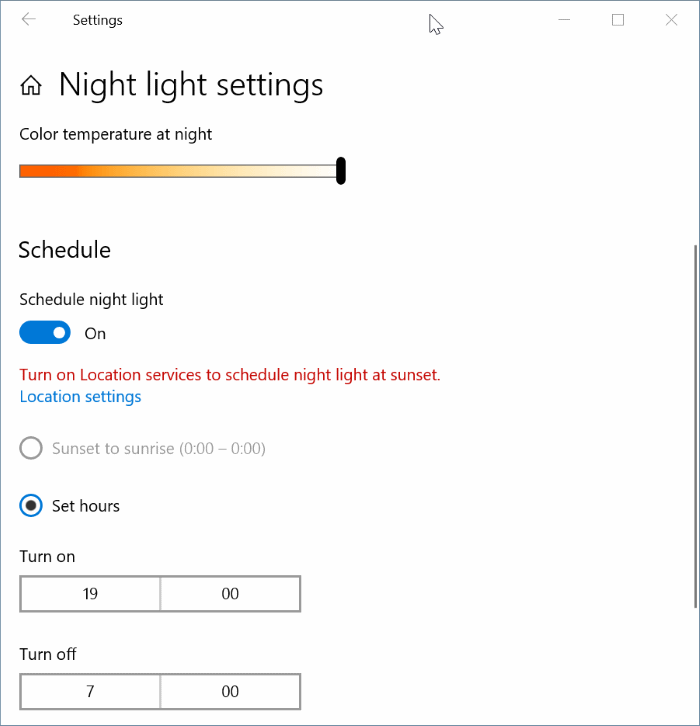This screenshot has width=700, height=726.
Task: Open the Turn on hour picker showing 19
Action: click(x=90, y=594)
